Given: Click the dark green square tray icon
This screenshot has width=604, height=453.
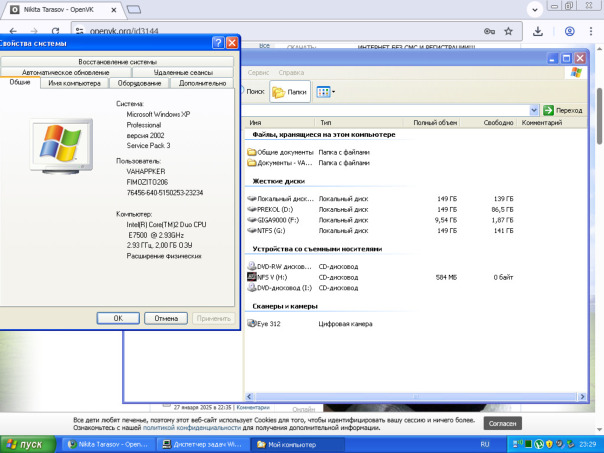Looking at the screenshot, I should coord(528,444).
